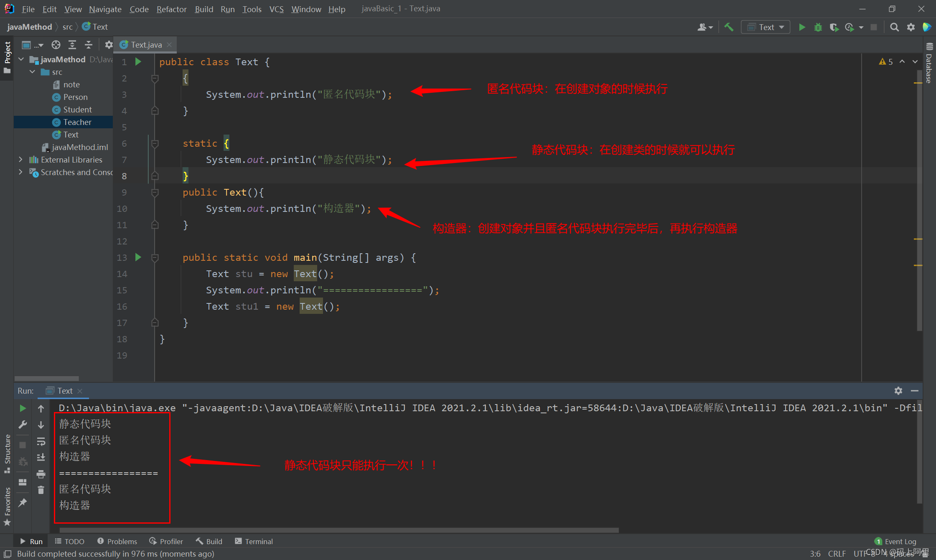The image size is (936, 560).
Task: Click the trash icon to clear console output
Action: coord(41,490)
